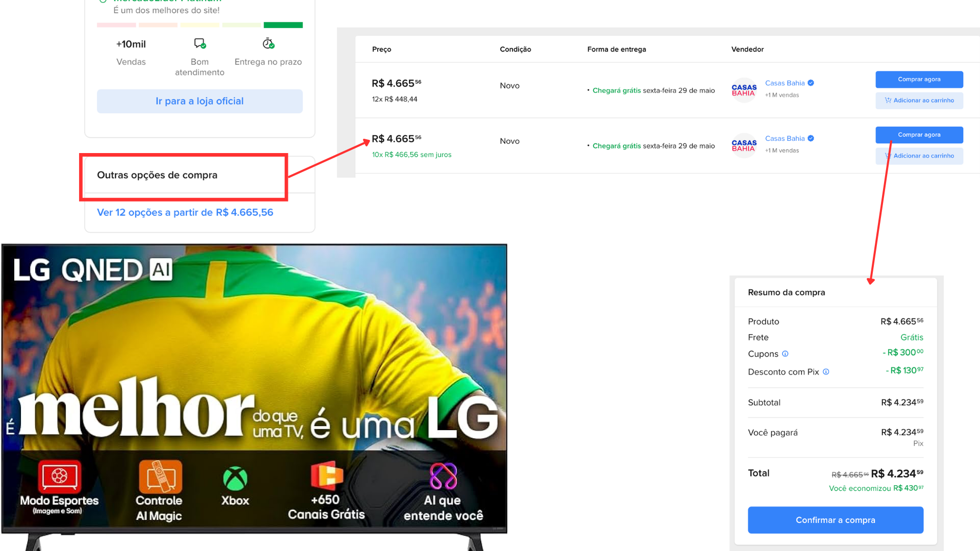Screen dimensions: 980x551
Task: Click Confirmar a compra button
Action: coord(835,520)
